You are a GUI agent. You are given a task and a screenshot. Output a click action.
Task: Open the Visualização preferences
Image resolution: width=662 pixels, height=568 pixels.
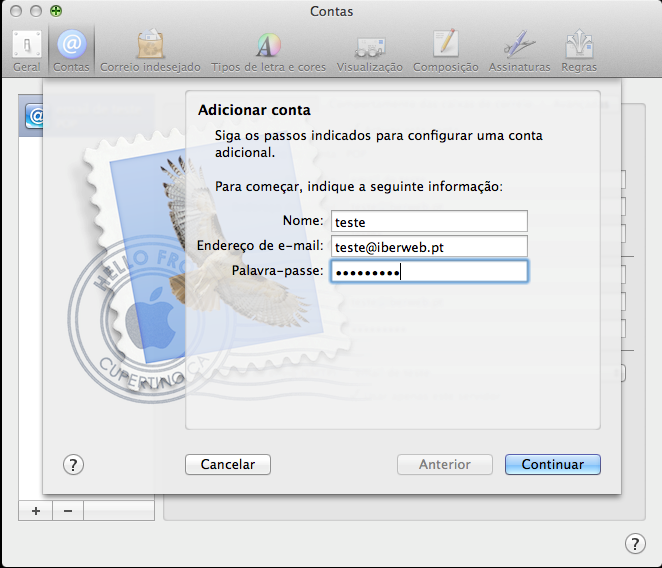369,50
